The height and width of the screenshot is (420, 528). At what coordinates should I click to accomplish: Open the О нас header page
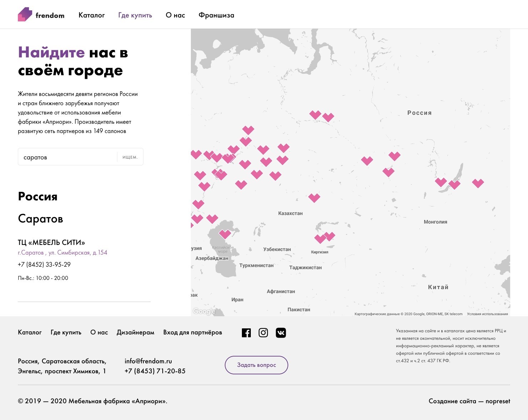coord(175,15)
